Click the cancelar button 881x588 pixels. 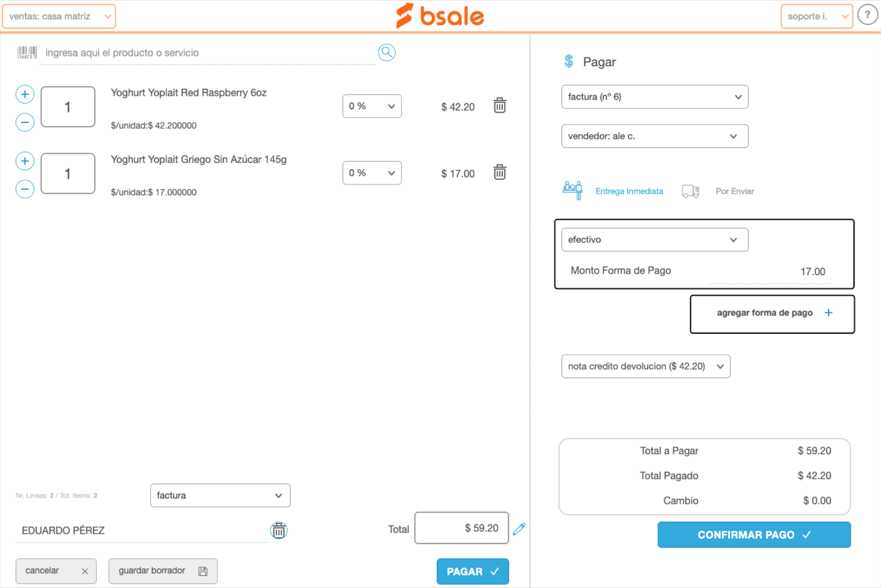56,571
